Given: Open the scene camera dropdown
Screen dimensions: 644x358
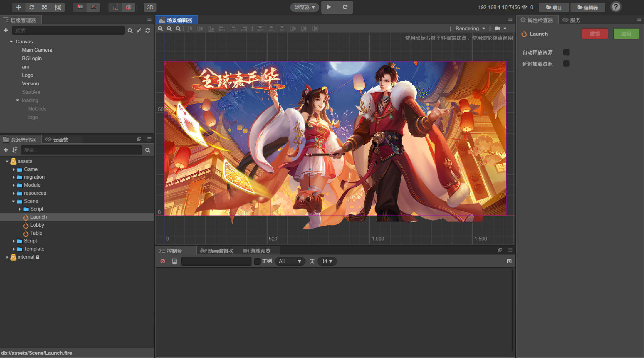Looking at the screenshot, I should [501, 29].
